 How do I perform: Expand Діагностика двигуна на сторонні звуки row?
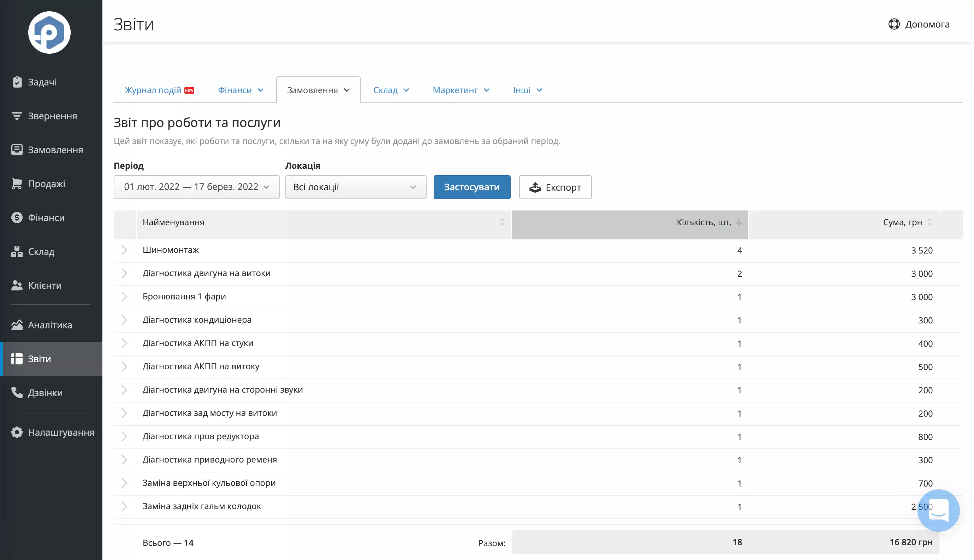[x=124, y=390]
